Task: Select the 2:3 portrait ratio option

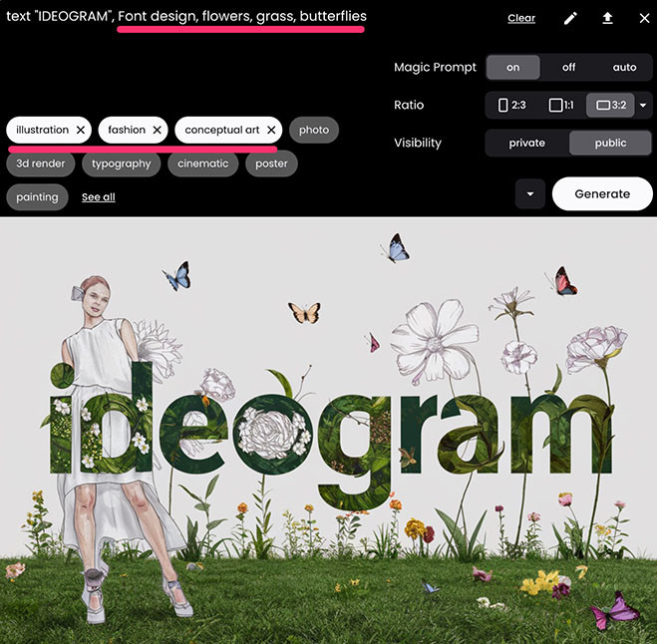Action: tap(512, 105)
